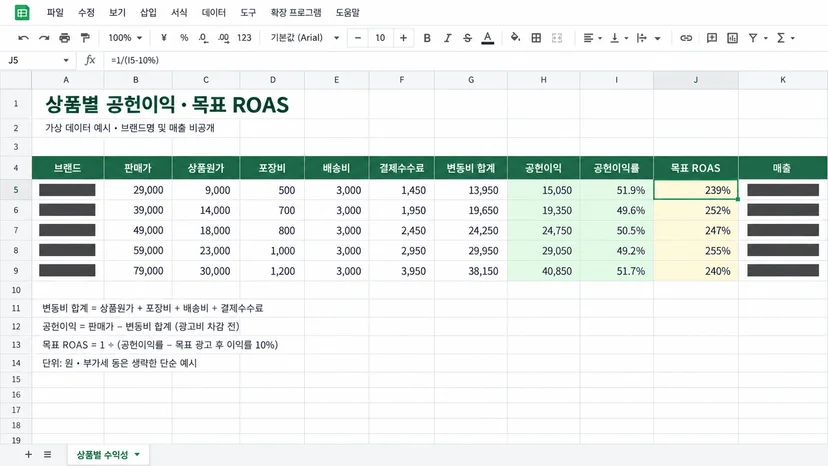Decrease decimal places

pos(203,38)
